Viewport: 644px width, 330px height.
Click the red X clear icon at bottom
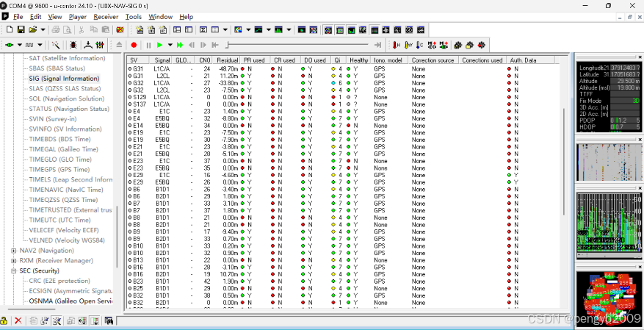18,320
